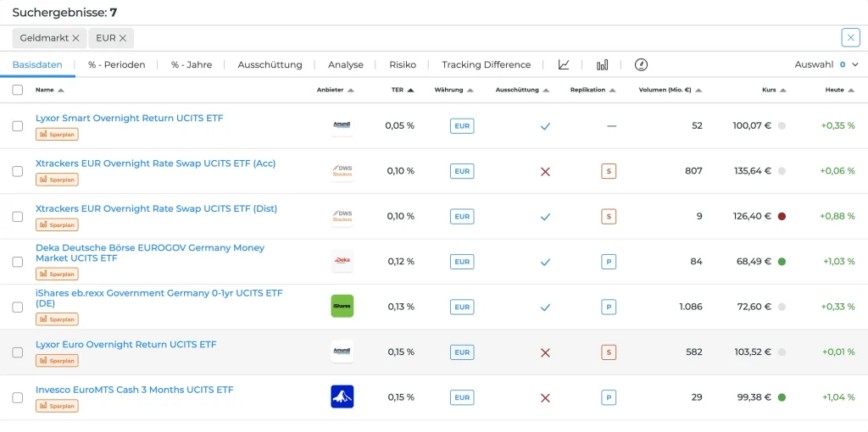
Task: Click the Invesco provider logo
Action: pos(342,397)
